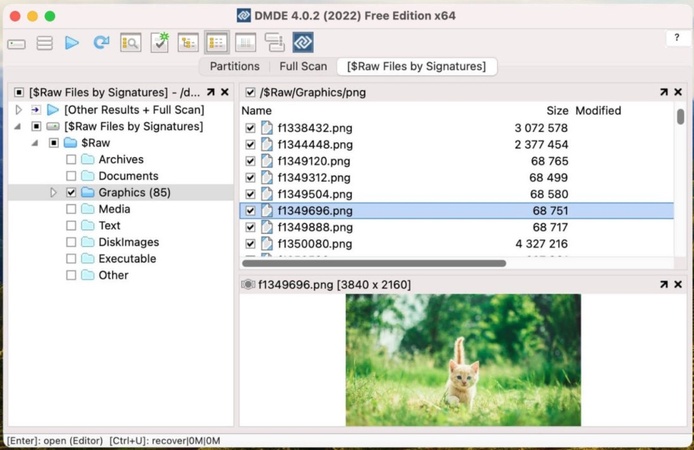Click the checkmark document toolbar icon

coord(159,42)
